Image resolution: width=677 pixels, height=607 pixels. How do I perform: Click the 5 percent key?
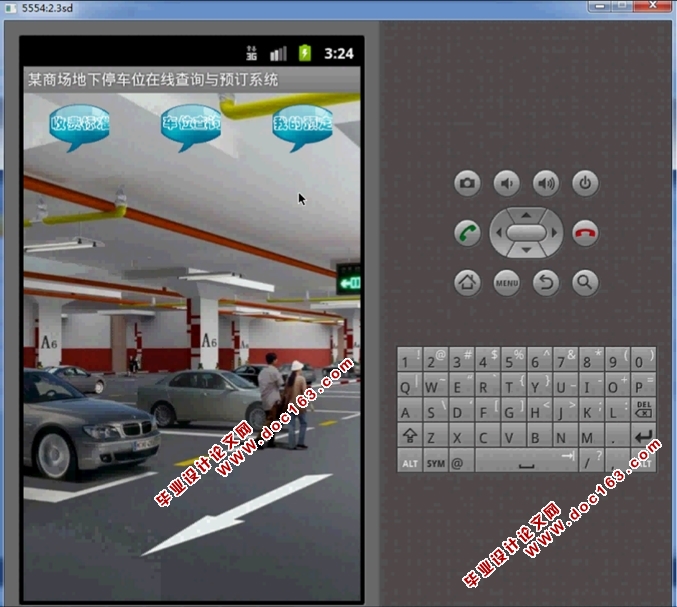click(x=513, y=359)
